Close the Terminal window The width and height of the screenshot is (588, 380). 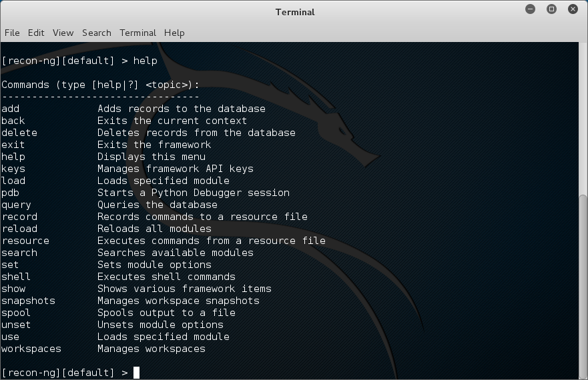click(573, 9)
